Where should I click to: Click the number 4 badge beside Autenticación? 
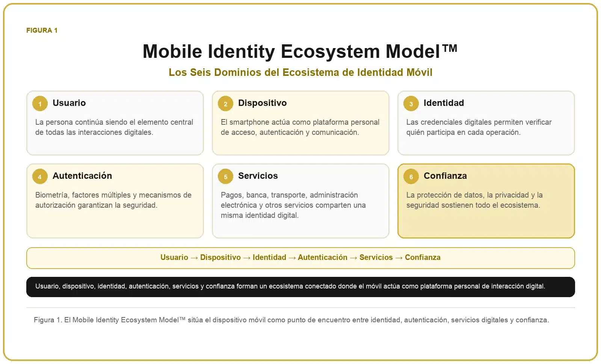[40, 177]
